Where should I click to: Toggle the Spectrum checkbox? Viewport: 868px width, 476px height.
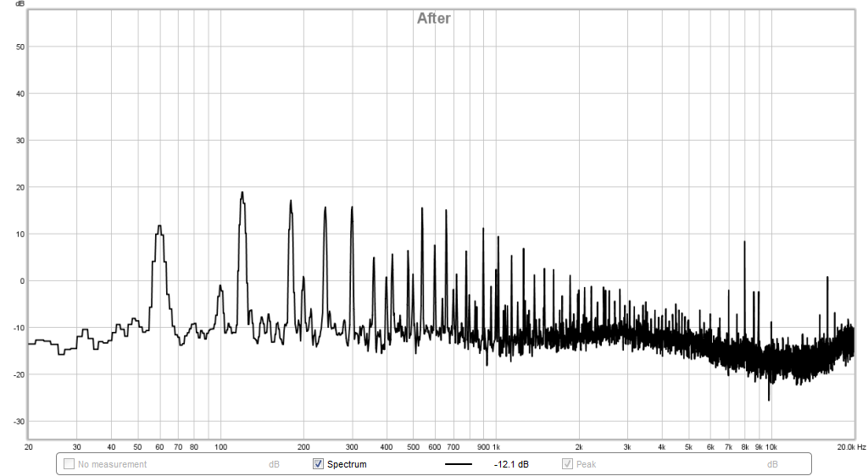pyautogui.click(x=319, y=464)
